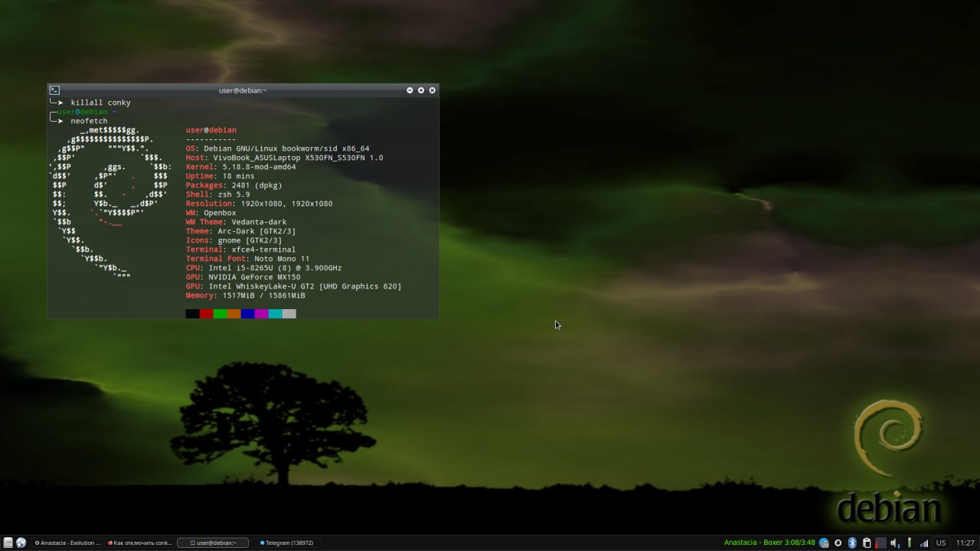980x551 pixels.
Task: Switch to the 'Как отключить conk...' taskbar window
Action: [x=140, y=543]
